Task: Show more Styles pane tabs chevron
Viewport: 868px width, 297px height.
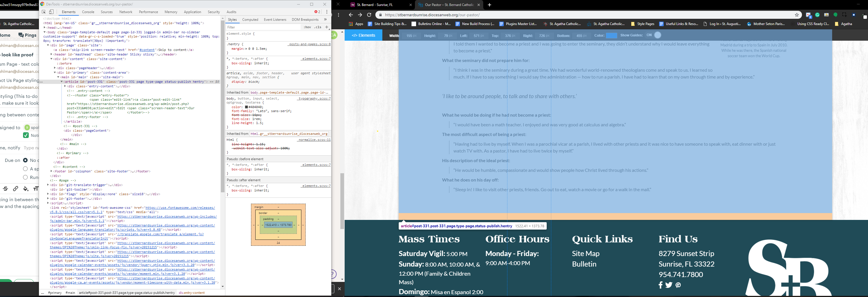Action: (325, 20)
